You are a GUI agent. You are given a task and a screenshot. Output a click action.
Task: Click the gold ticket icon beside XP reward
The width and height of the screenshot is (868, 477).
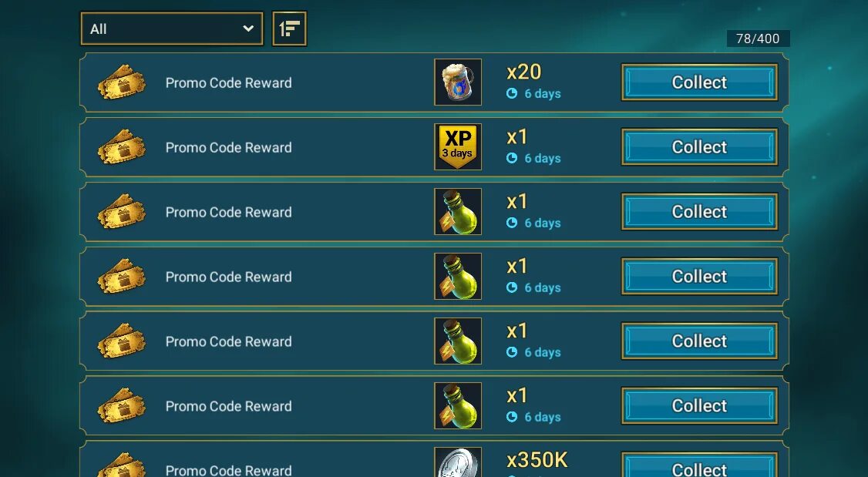click(x=122, y=147)
